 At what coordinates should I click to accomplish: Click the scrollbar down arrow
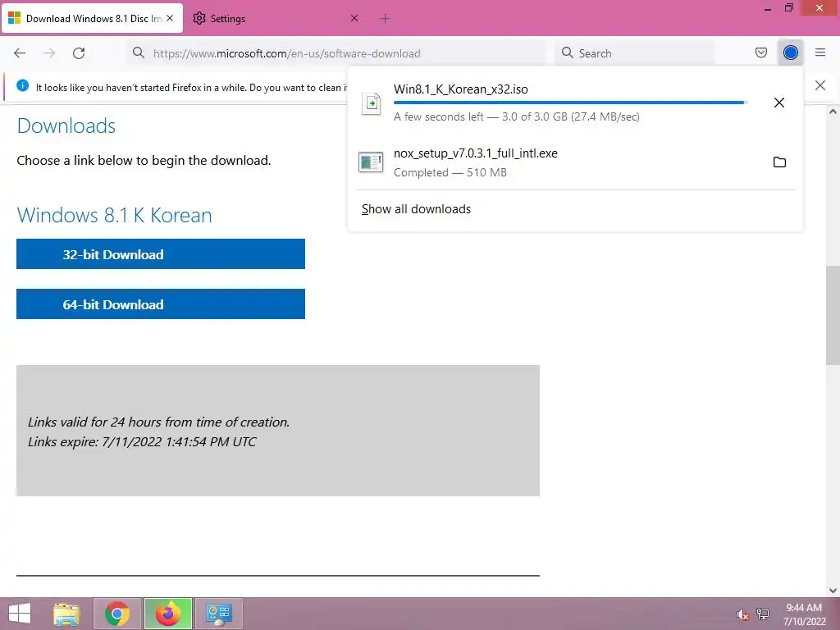pos(833,591)
